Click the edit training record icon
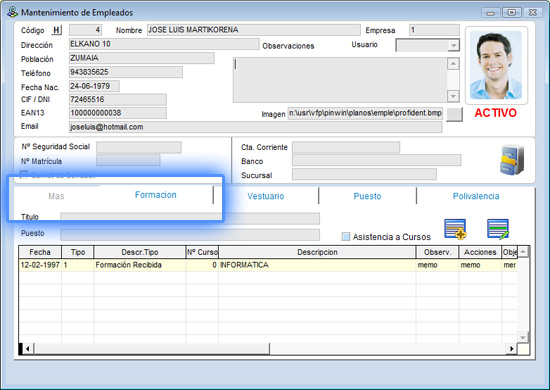The height and width of the screenshot is (390, 550). tap(498, 229)
